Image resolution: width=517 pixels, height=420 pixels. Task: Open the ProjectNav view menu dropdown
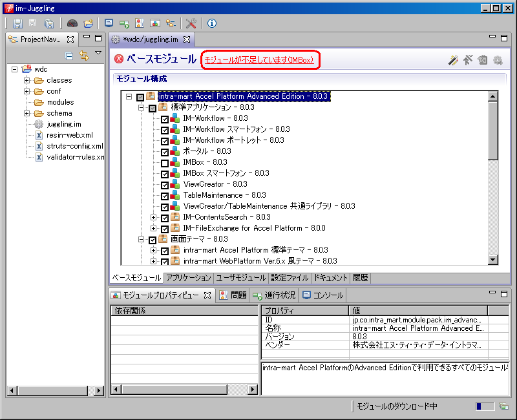point(98,52)
